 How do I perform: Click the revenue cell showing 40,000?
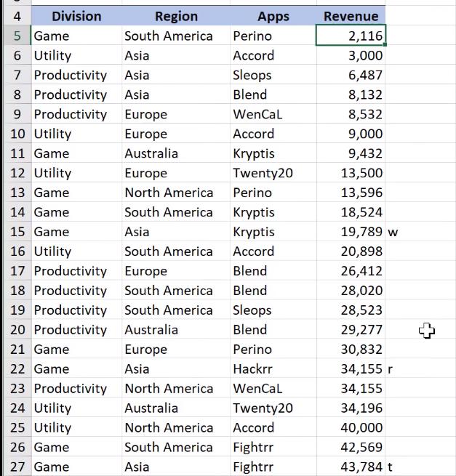[351, 428]
